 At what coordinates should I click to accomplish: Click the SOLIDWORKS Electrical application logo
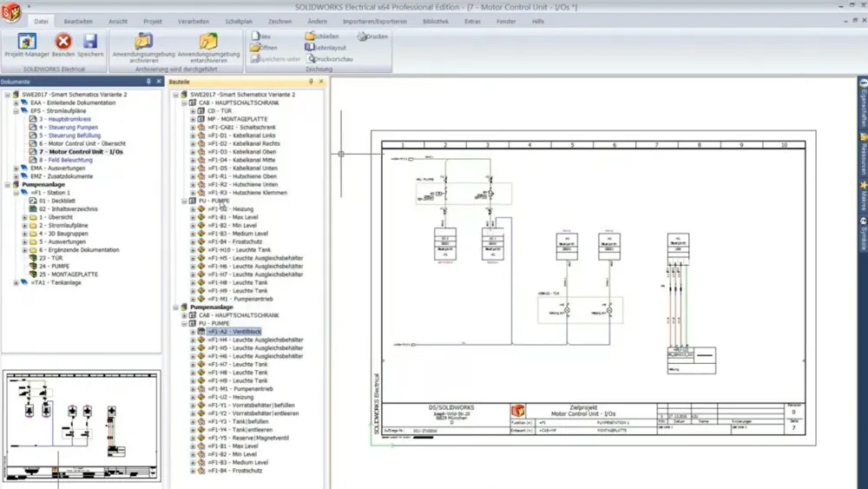tap(10, 11)
